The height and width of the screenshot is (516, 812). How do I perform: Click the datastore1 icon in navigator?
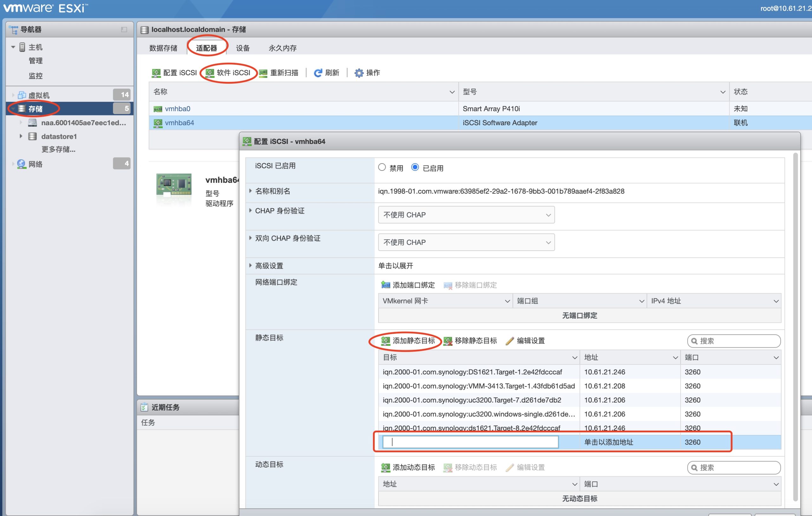pos(32,137)
